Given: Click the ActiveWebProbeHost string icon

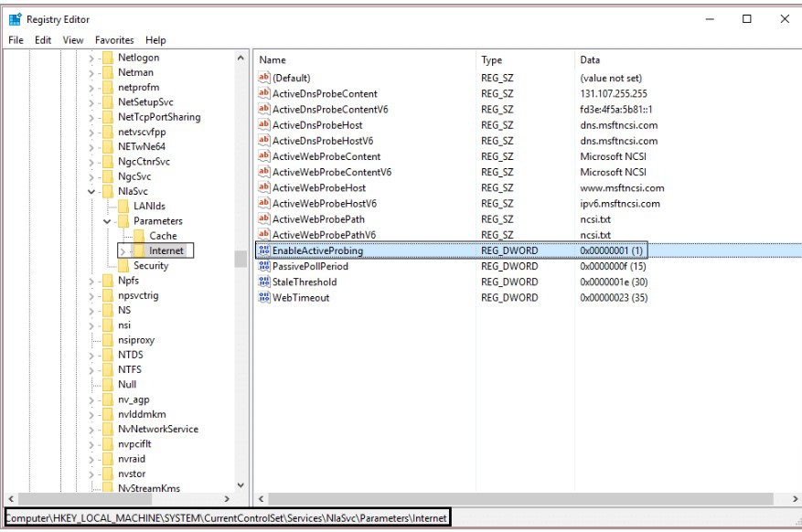Looking at the screenshot, I should pos(264,187).
